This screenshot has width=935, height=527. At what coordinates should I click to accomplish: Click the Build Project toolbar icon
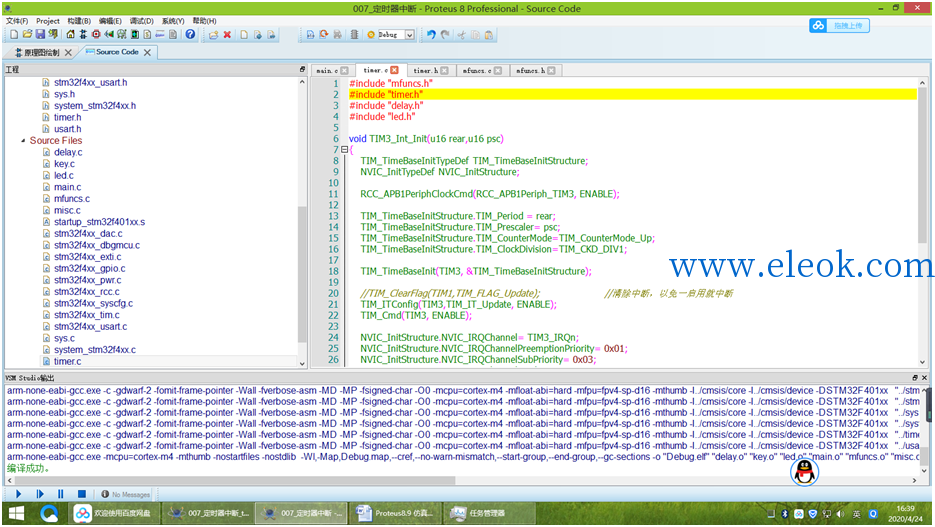tap(310, 35)
